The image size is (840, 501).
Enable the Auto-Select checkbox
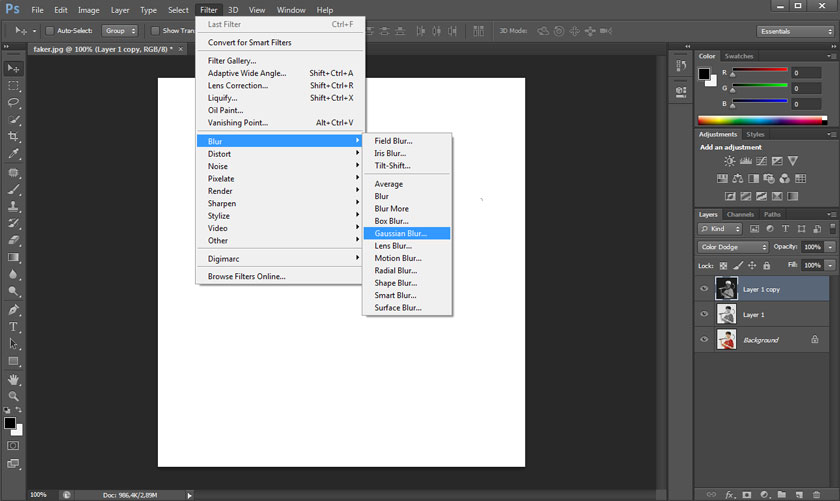click(50, 31)
